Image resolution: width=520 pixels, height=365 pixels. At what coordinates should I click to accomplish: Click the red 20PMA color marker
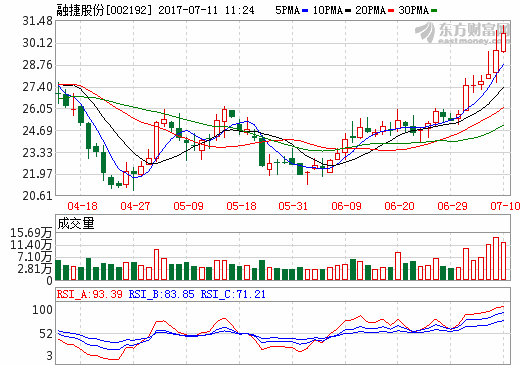click(x=391, y=11)
